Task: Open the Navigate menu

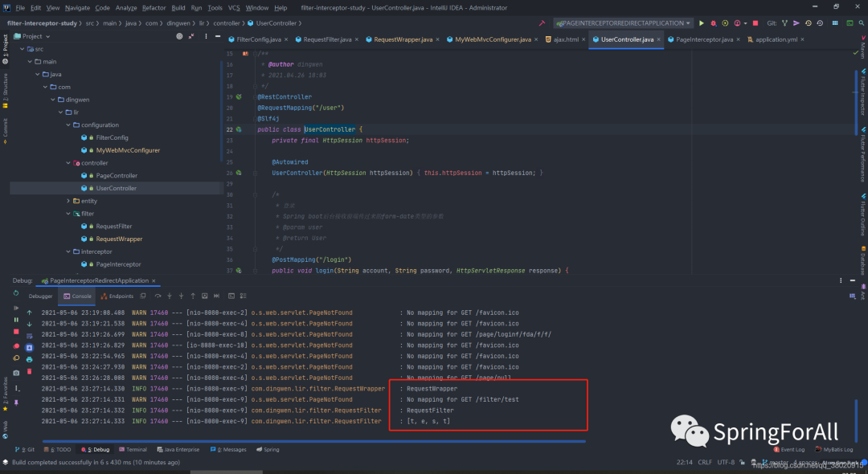Action: [77, 8]
